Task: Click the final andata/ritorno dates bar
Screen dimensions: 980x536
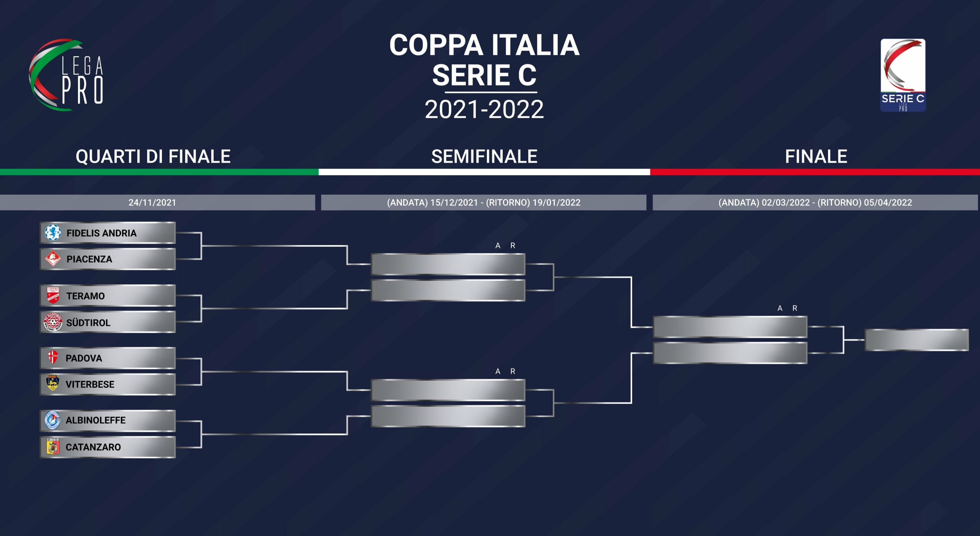Action: [815, 202]
